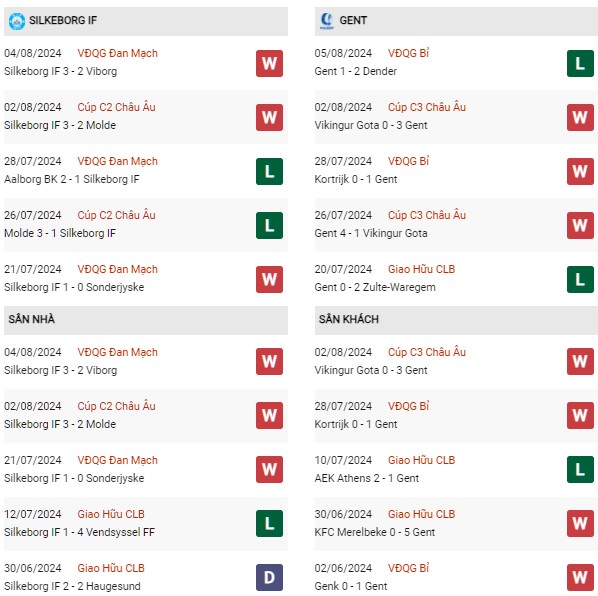
Task: Click the L badge for AEK Athens 2-1 Gent
Action: [x=580, y=469]
